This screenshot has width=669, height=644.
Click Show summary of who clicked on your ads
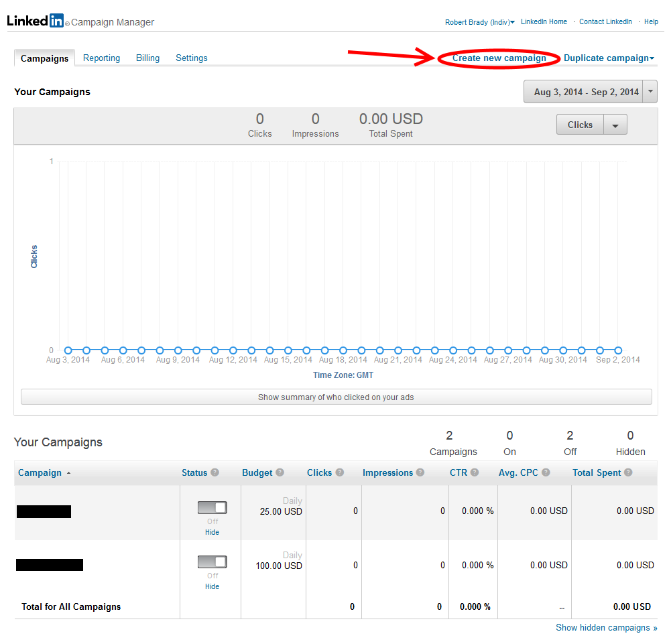tap(337, 397)
